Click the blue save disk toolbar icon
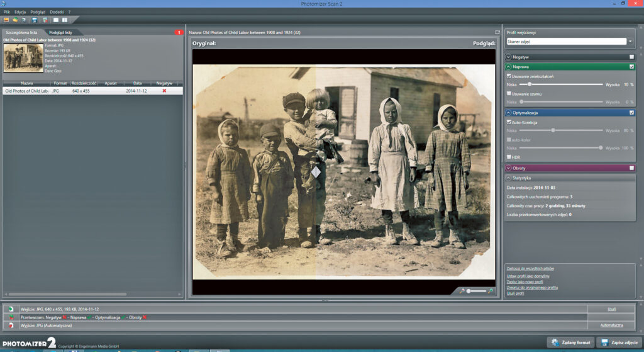Image resolution: width=644 pixels, height=352 pixels. (35, 20)
